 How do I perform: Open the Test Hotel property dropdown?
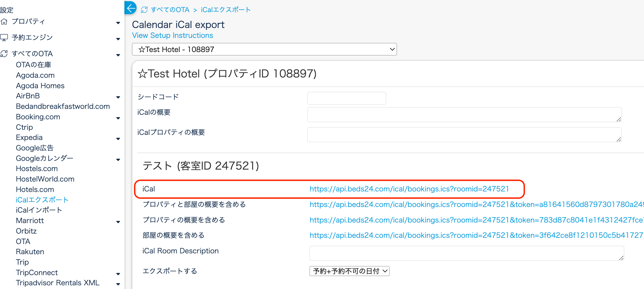[264, 49]
